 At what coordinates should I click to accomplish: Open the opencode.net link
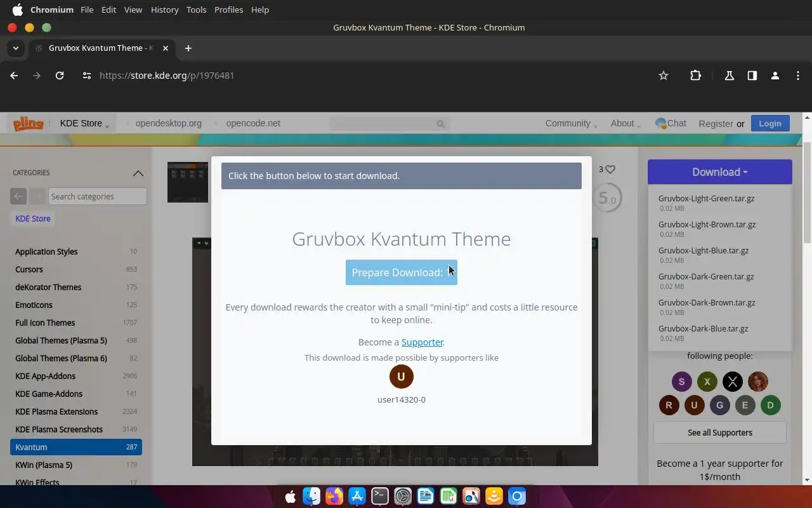253,124
